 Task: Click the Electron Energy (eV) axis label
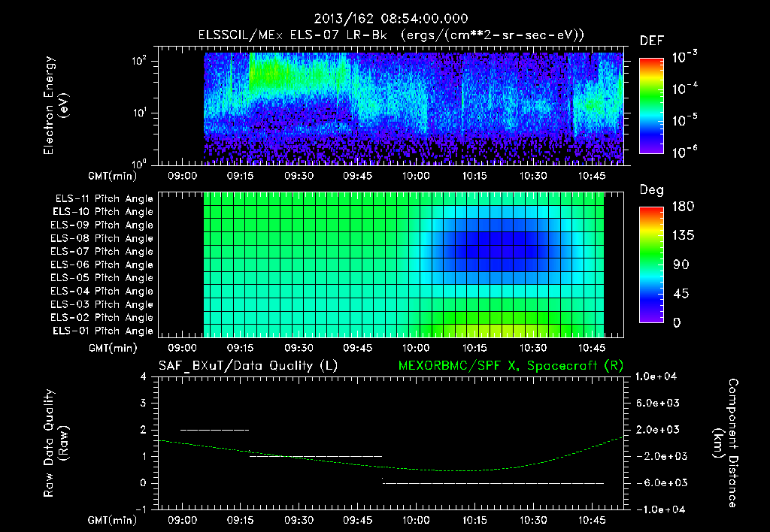tap(55, 105)
